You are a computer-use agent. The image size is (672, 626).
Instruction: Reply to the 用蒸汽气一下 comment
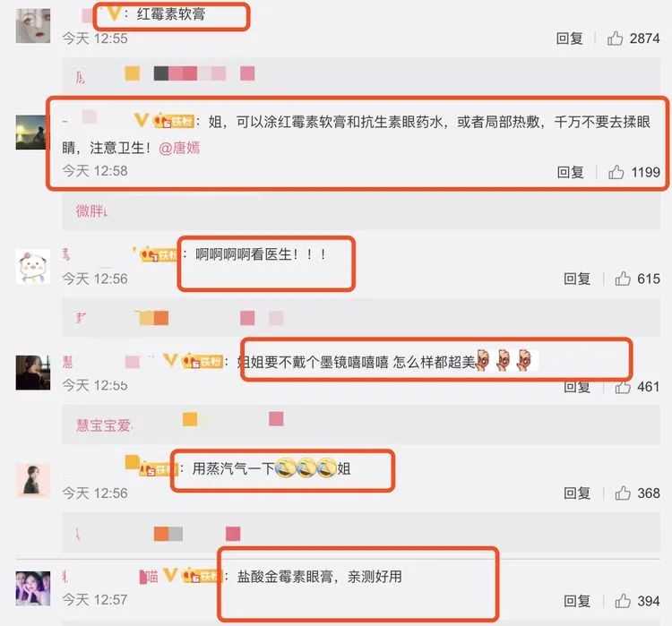[x=577, y=493]
